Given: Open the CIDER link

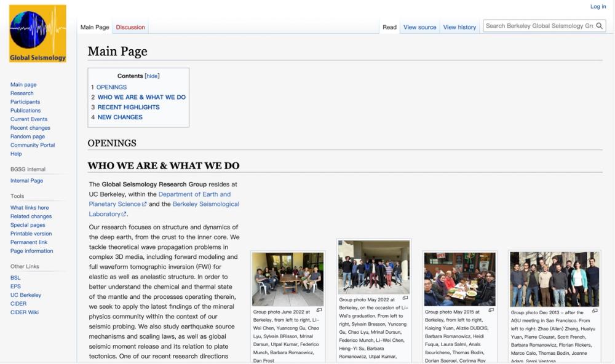Looking at the screenshot, I should click(18, 303).
